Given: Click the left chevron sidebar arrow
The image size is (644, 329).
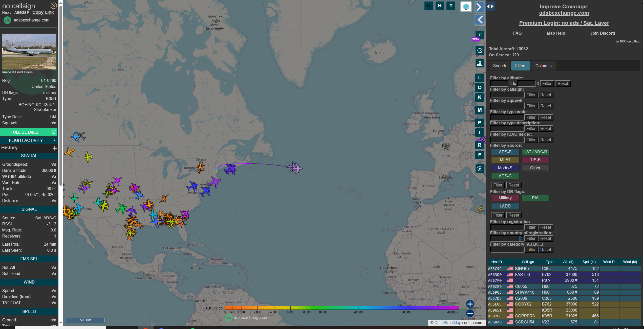Looking at the screenshot, I should tap(480, 20).
